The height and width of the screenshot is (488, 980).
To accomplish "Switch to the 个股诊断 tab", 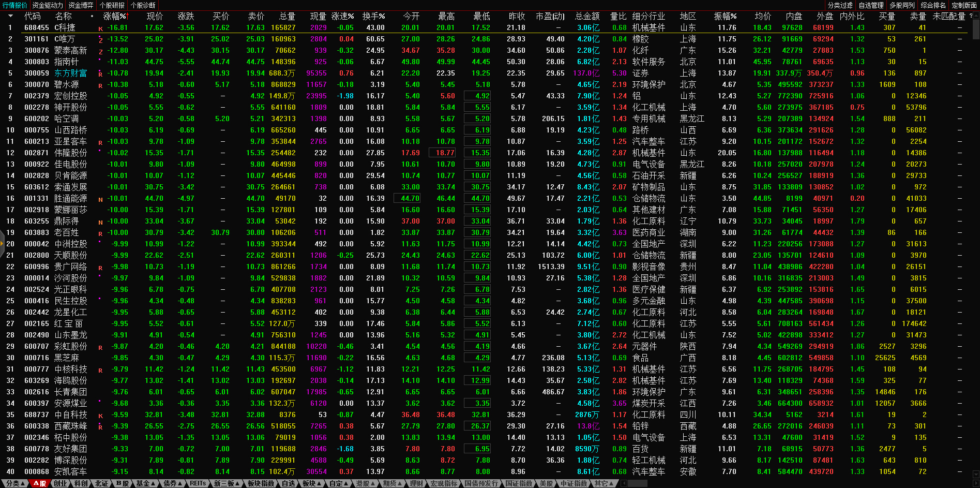I will point(143,5).
